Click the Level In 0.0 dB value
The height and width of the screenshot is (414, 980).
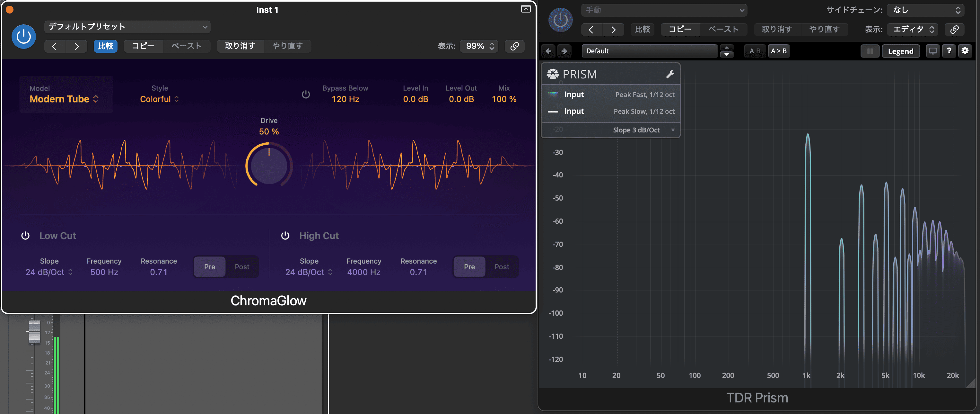click(x=416, y=99)
